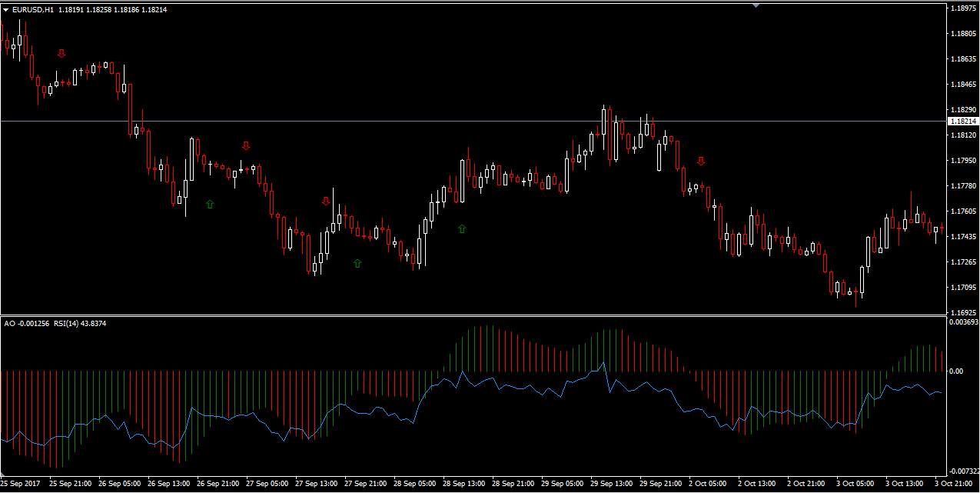Click price axis label 1.16925
The height and width of the screenshot is (493, 980).
point(964,313)
